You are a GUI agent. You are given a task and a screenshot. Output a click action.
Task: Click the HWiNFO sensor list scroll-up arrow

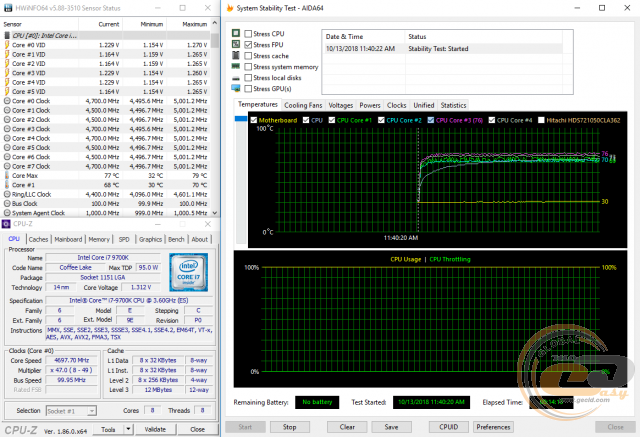(x=215, y=23)
